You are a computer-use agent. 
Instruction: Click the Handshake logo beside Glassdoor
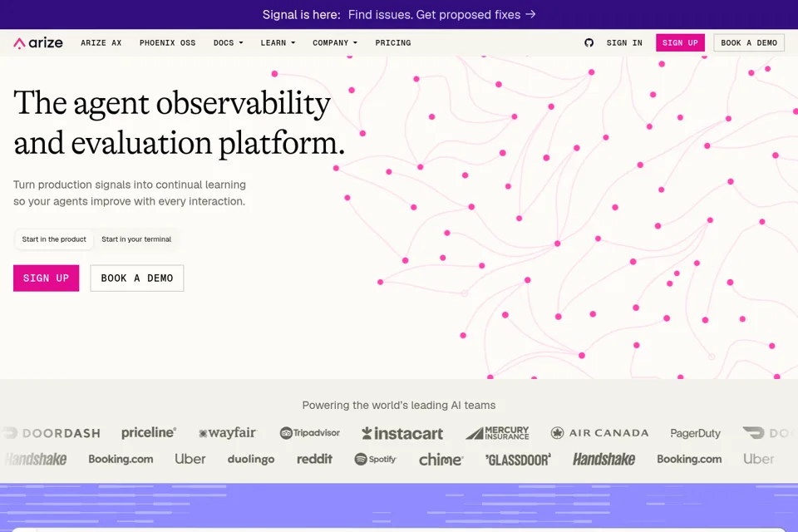[x=603, y=459]
